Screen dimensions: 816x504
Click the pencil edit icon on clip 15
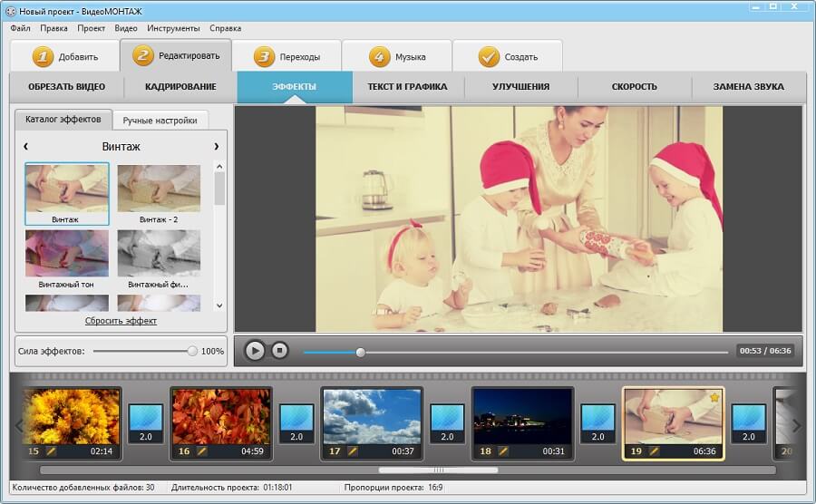click(x=52, y=451)
